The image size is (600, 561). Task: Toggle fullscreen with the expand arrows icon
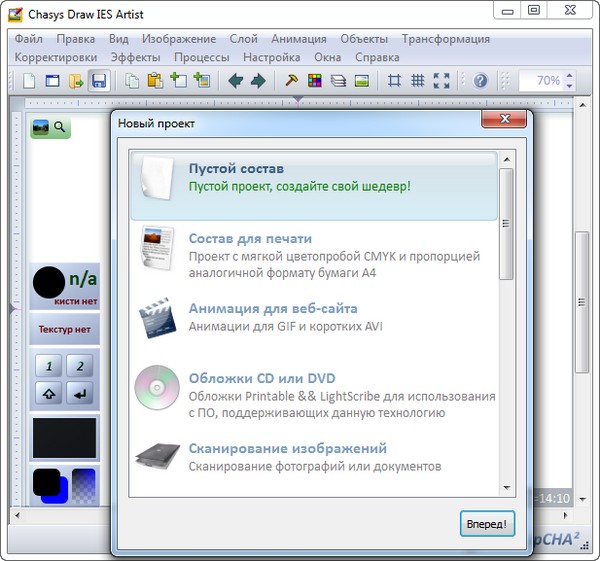point(441,81)
